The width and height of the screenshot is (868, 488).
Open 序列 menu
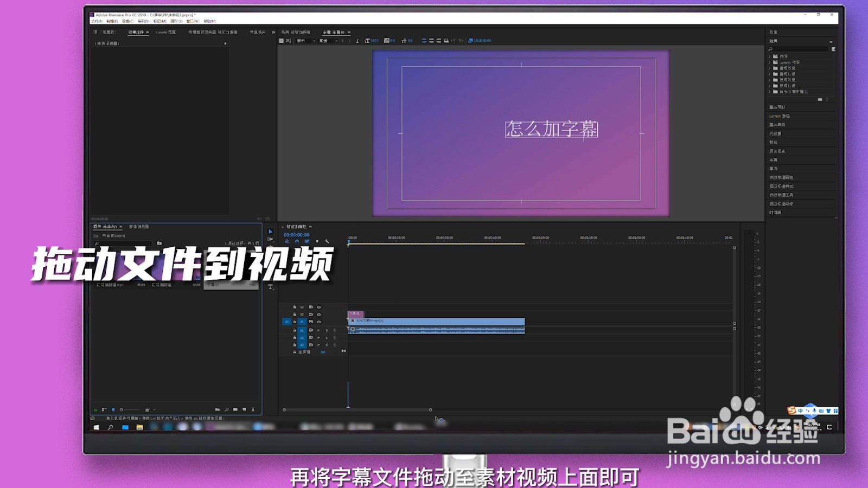[x=143, y=21]
